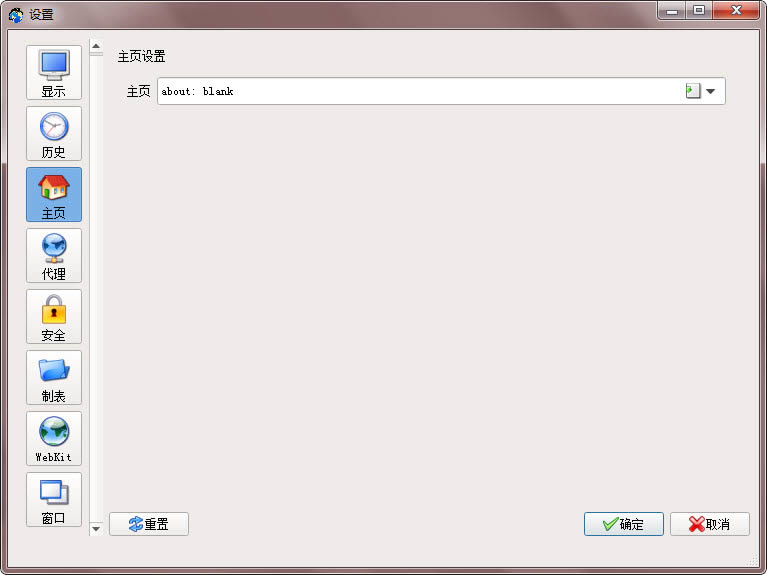The image size is (767, 575).
Task: Click the 主页 label beside the URL field
Action: (x=138, y=92)
